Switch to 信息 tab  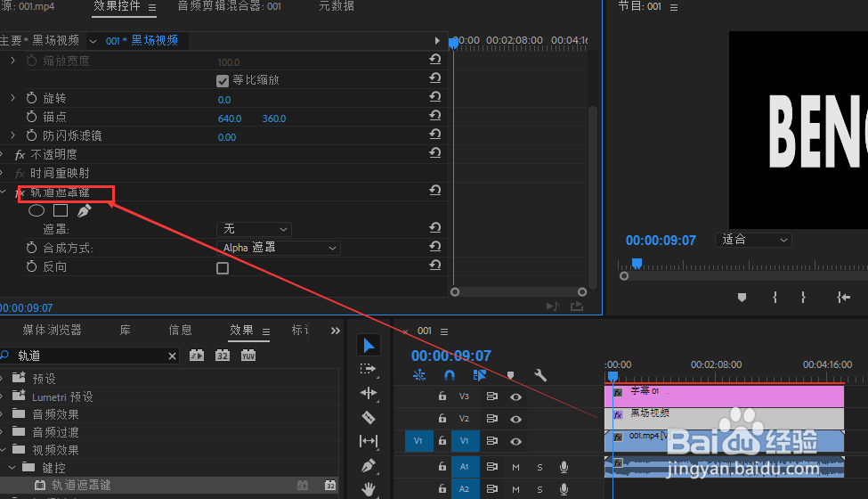(x=180, y=330)
